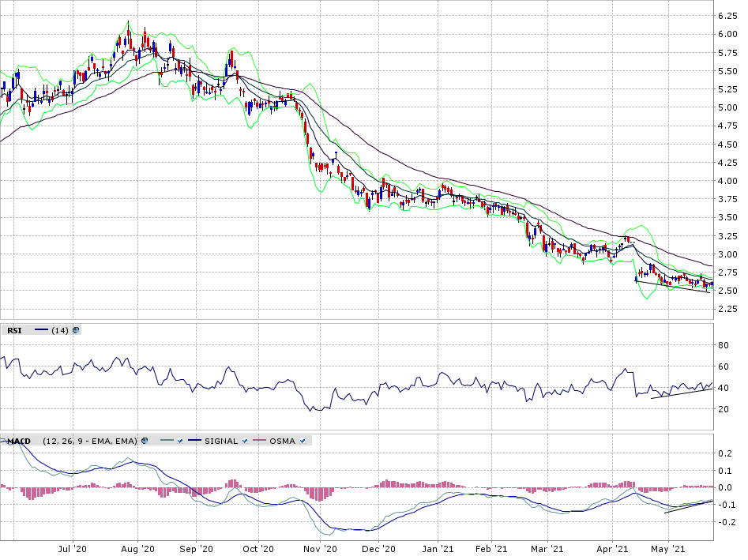Click the teal MACD line color sample
Viewport: 748px width, 560px height.
(166, 441)
